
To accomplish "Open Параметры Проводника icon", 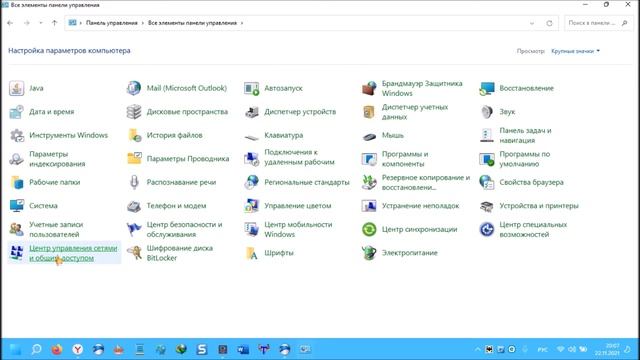I will point(134,159).
